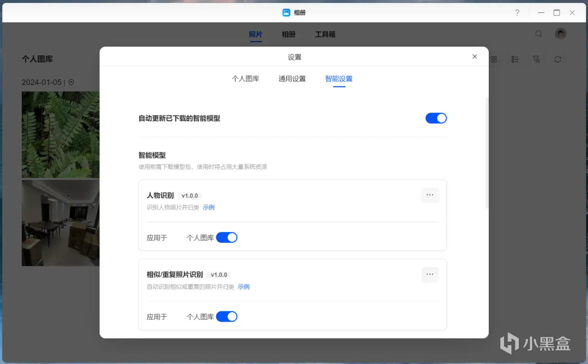Open the 相册 tab in the top navigation
This screenshot has width=588, height=364.
pyautogui.click(x=288, y=34)
